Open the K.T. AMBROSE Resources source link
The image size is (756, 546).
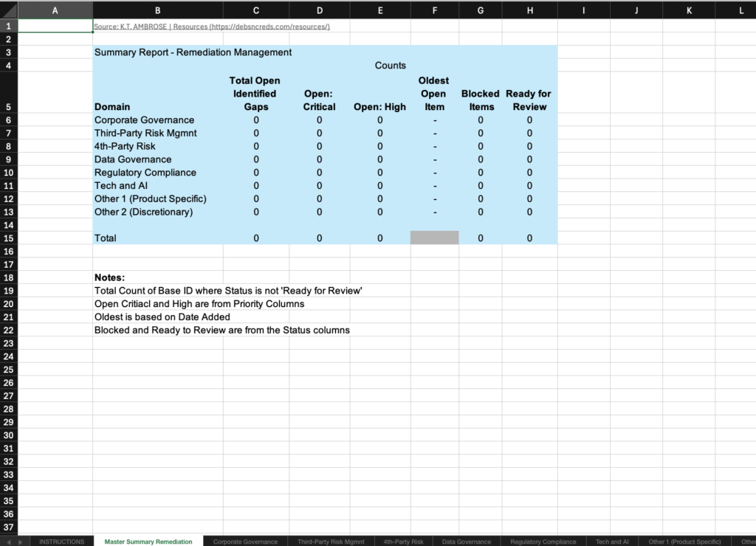click(x=211, y=27)
